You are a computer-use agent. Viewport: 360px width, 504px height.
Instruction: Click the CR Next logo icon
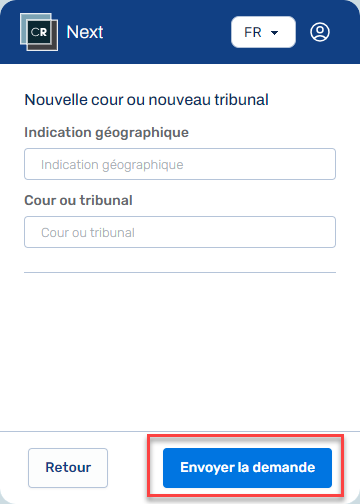tap(39, 32)
